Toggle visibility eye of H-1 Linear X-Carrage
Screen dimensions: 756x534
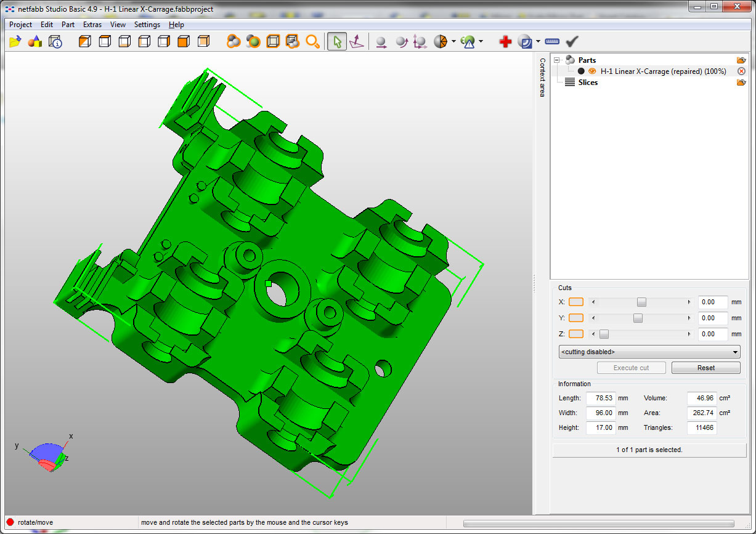coord(592,71)
